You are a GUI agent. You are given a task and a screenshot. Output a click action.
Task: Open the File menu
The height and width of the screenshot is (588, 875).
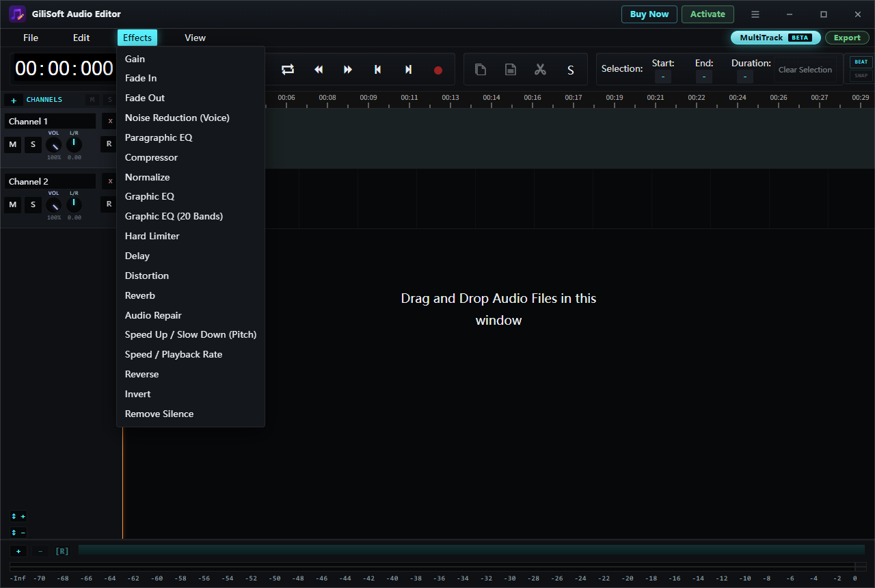coord(31,38)
